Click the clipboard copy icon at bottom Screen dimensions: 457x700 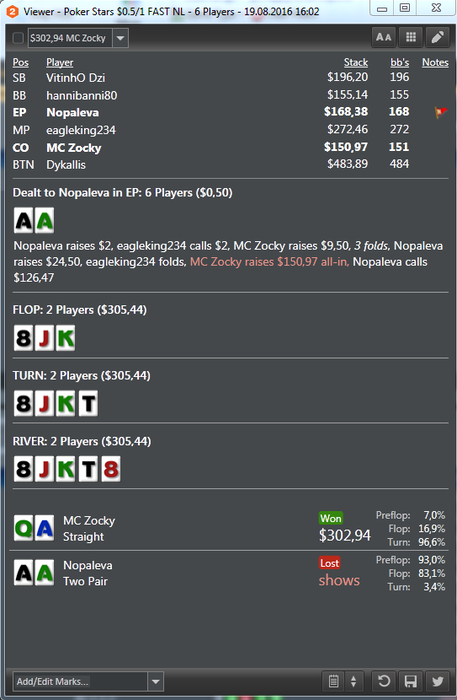[x=333, y=681]
